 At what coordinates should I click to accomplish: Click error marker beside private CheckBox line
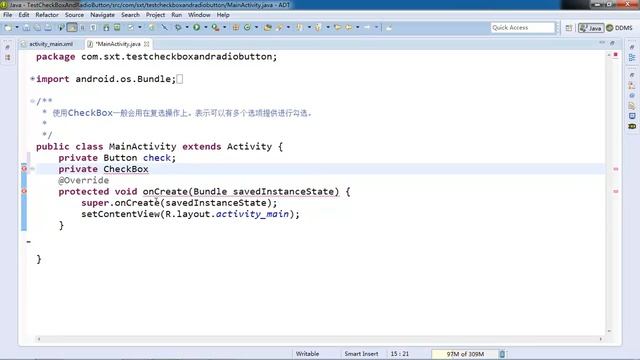tap(24, 169)
